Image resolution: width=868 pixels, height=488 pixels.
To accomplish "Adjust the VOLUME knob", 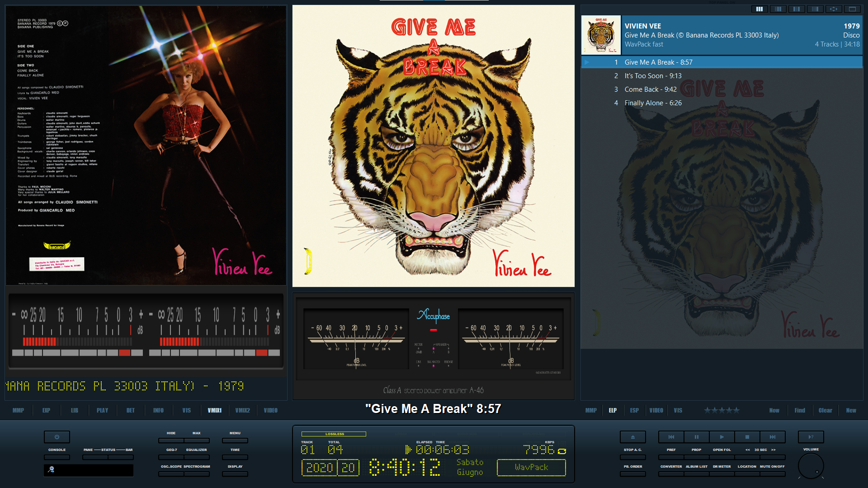I will (811, 466).
